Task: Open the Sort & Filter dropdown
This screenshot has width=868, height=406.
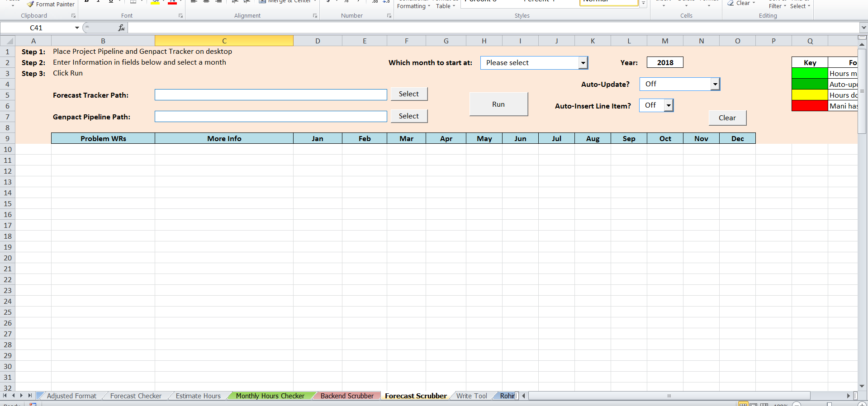Action: click(x=778, y=5)
